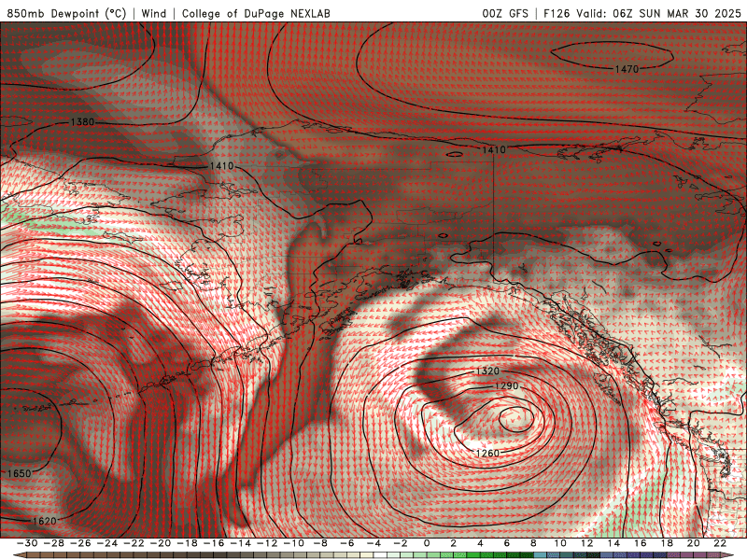747x560 pixels.
Task: Select the '00Z GFS' model run label
Action: [x=505, y=13]
